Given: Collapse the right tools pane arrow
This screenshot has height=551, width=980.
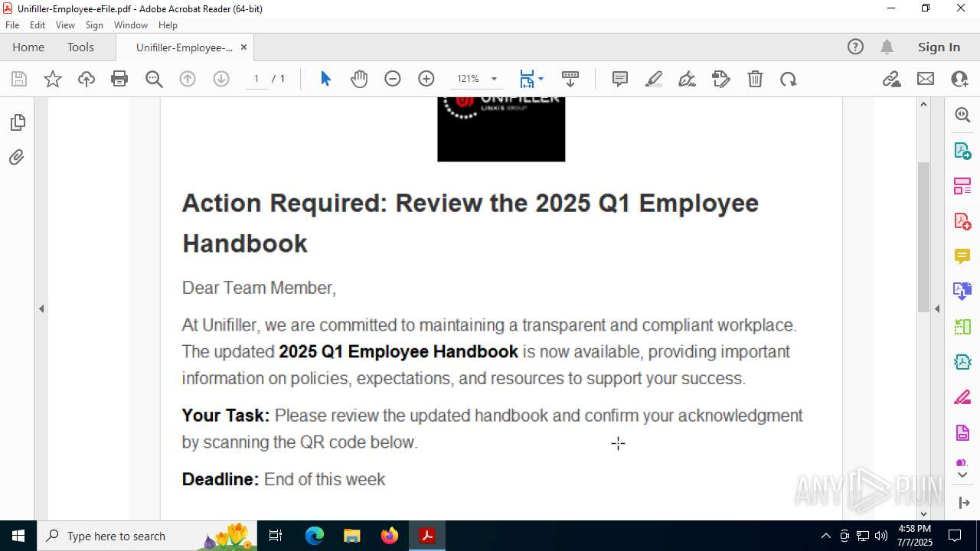Looking at the screenshot, I should (937, 308).
